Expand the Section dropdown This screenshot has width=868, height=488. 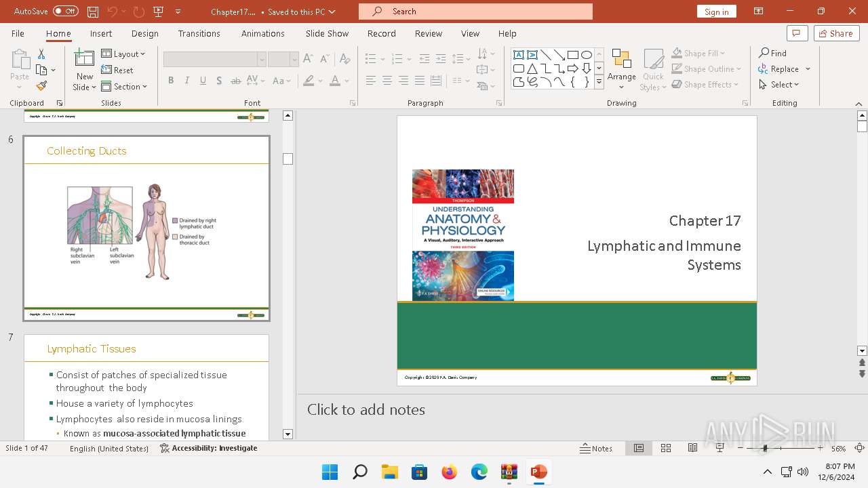pyautogui.click(x=125, y=86)
